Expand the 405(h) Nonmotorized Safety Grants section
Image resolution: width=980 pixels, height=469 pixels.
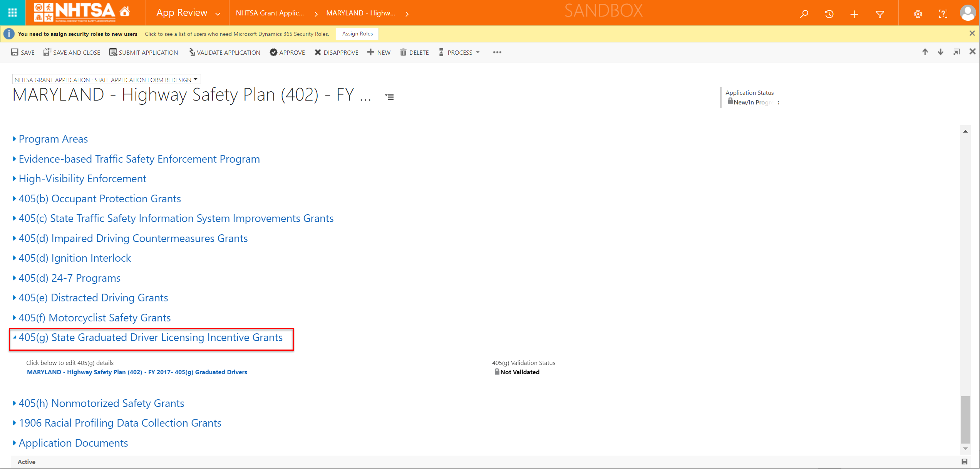pyautogui.click(x=101, y=403)
